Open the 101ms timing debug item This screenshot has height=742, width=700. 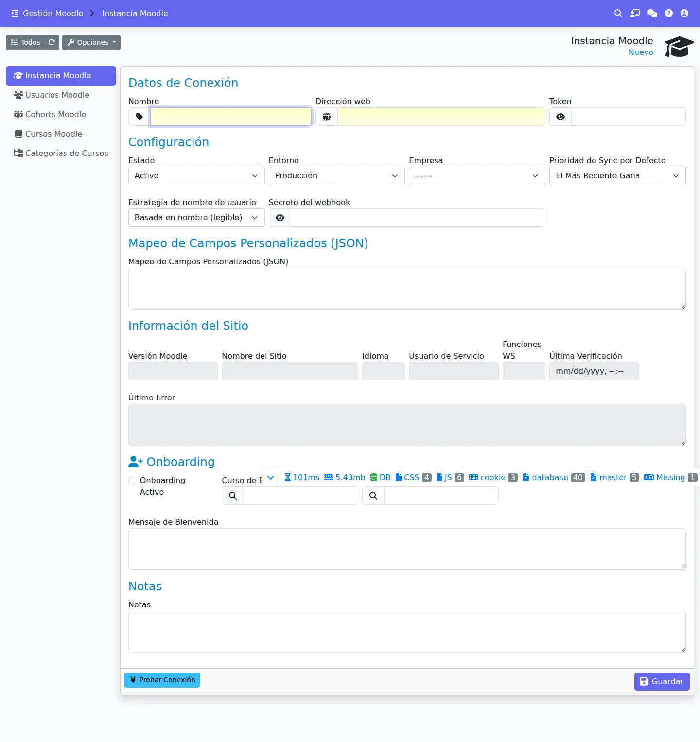pos(302,477)
